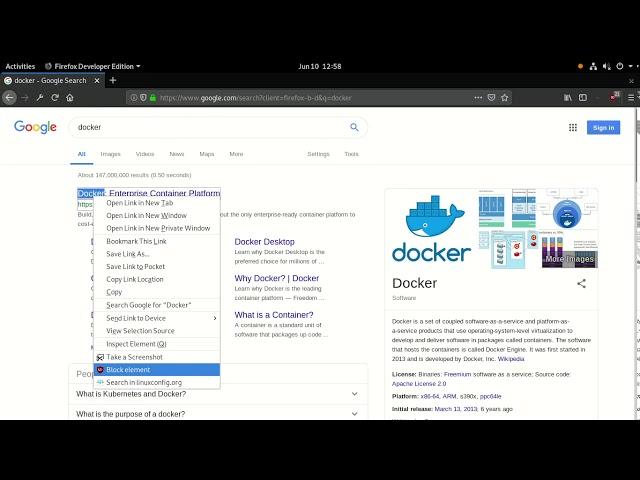Select Search Google for "Docker"

pos(157,305)
